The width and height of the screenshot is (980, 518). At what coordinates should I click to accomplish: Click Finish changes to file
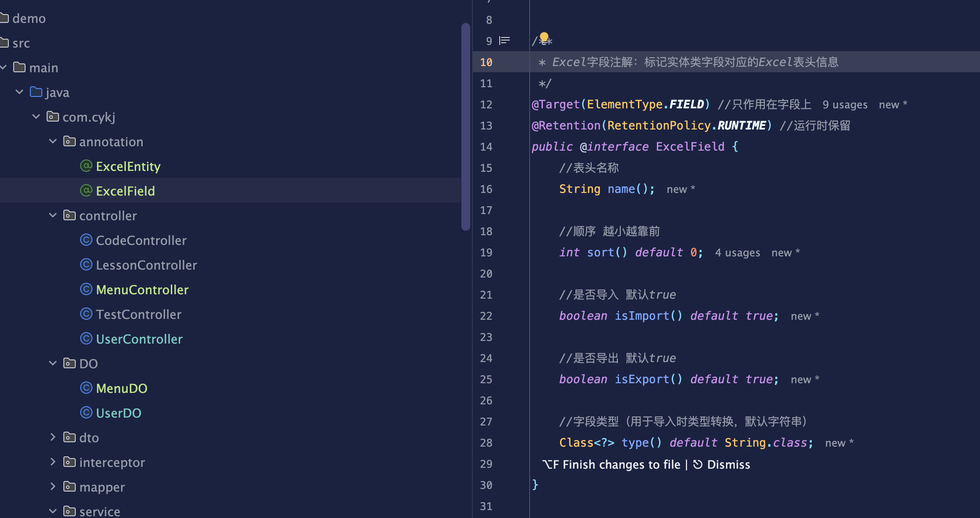pos(621,465)
